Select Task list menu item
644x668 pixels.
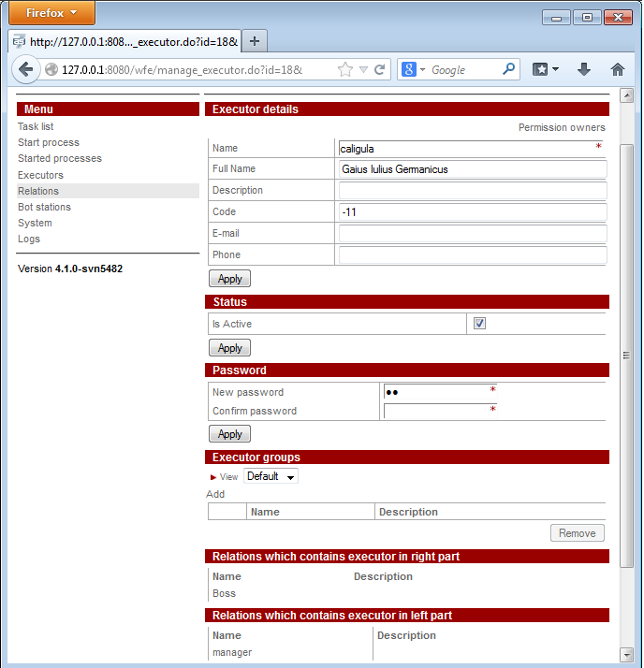(x=36, y=126)
